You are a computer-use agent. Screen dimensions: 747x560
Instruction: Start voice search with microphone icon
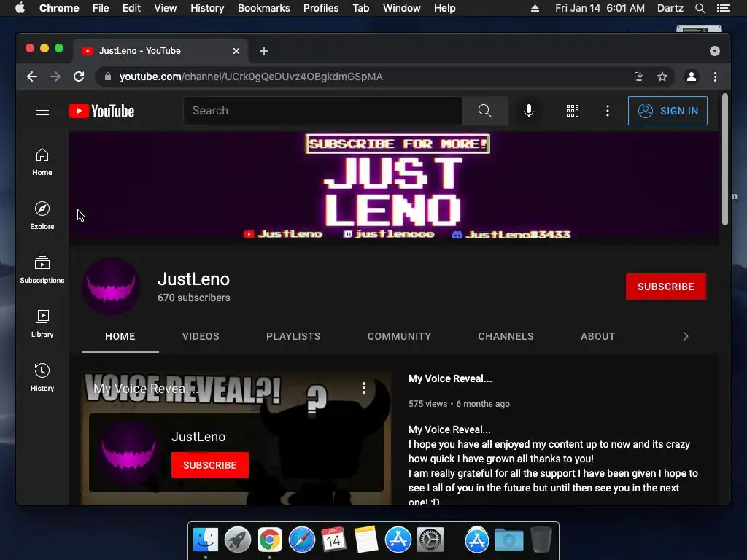[x=528, y=111]
